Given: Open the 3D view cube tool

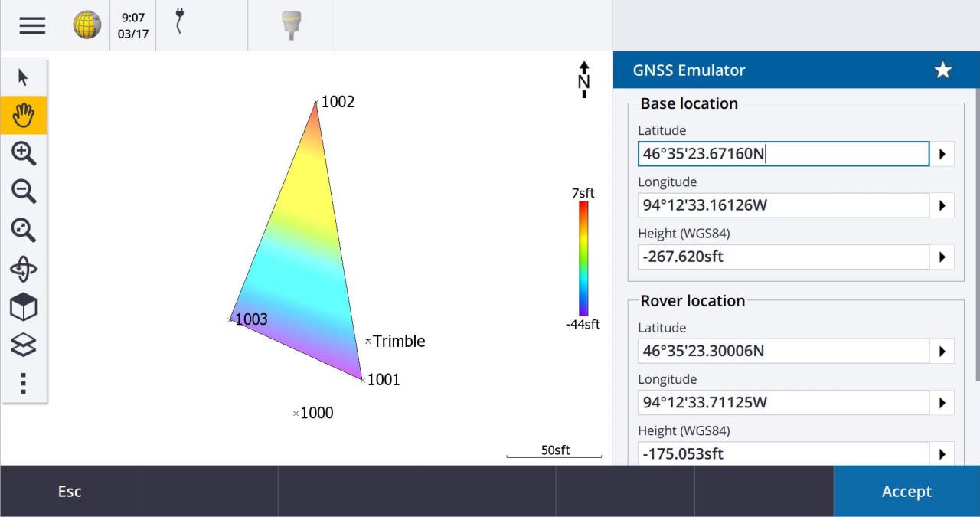Looking at the screenshot, I should coord(23,306).
